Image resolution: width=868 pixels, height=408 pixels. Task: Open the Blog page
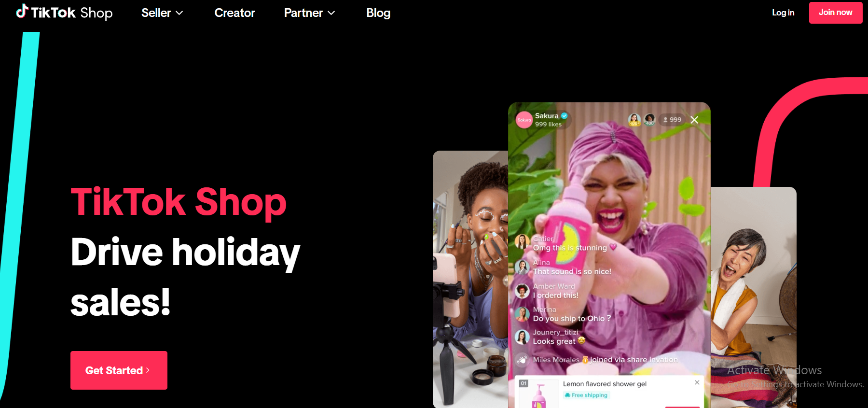tap(378, 13)
